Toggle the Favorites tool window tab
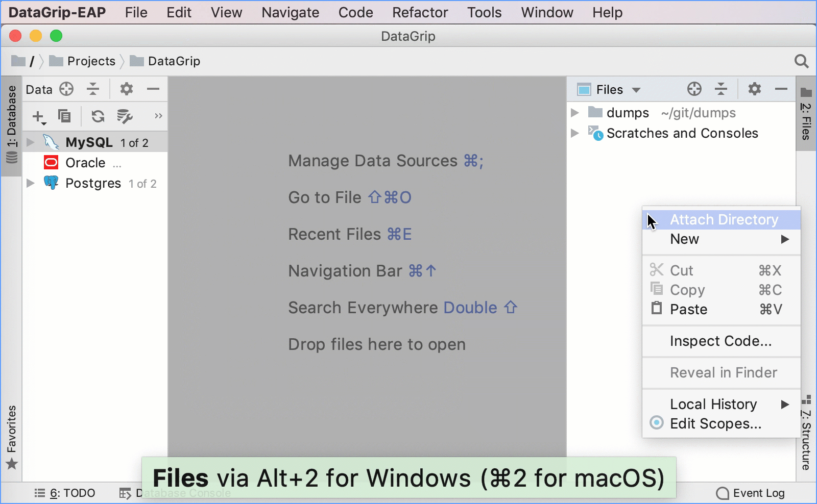The image size is (817, 504). click(x=11, y=438)
